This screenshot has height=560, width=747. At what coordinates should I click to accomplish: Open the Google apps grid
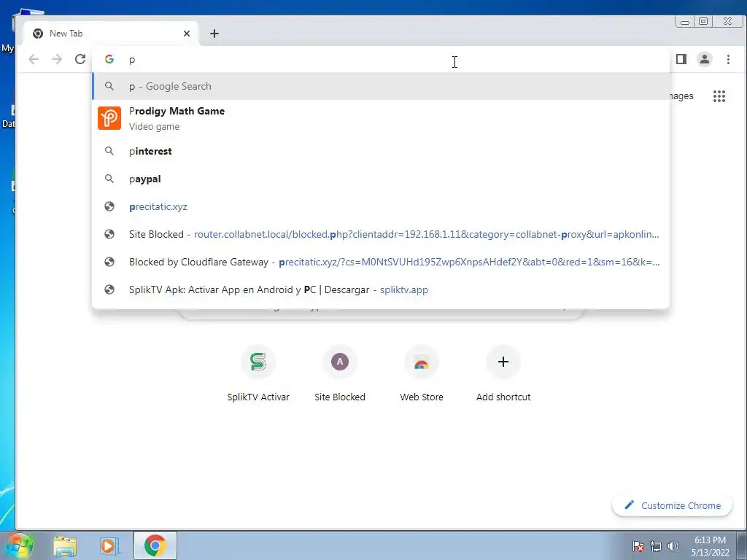click(719, 96)
